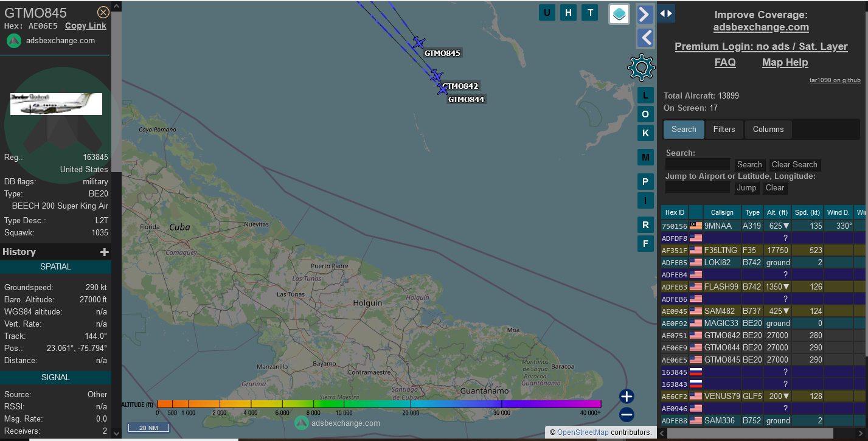Click the Copy Link link
868x441 pixels.
(x=86, y=26)
